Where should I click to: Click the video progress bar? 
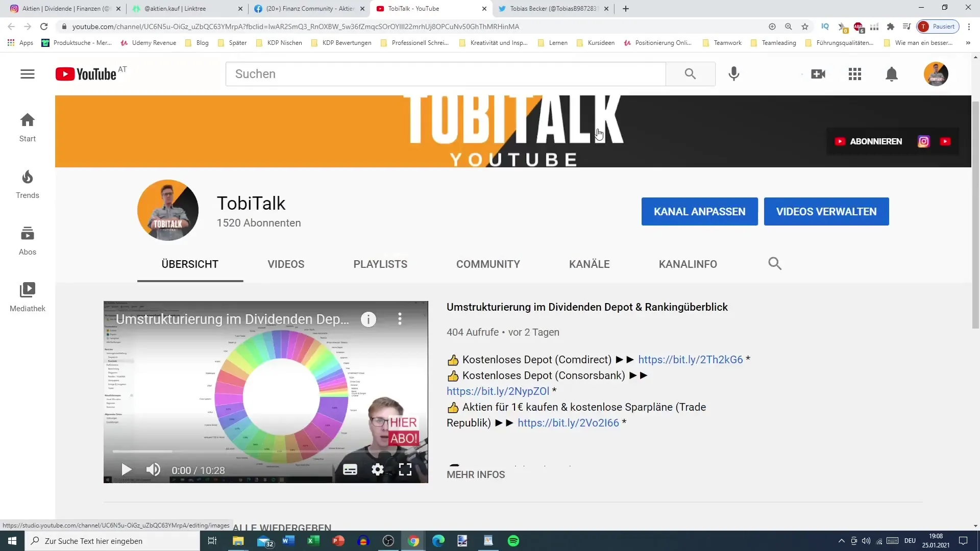coord(265,452)
